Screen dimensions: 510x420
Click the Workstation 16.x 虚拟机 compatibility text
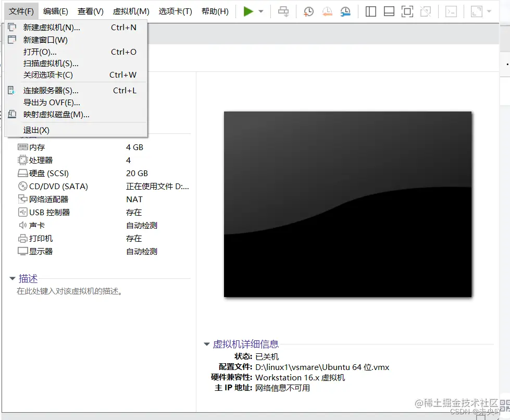(300, 378)
